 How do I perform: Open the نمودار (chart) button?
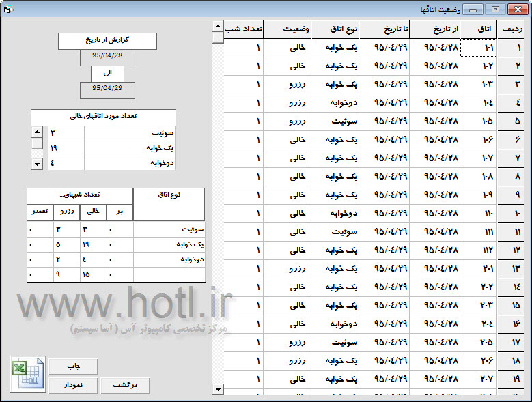[x=72, y=386]
